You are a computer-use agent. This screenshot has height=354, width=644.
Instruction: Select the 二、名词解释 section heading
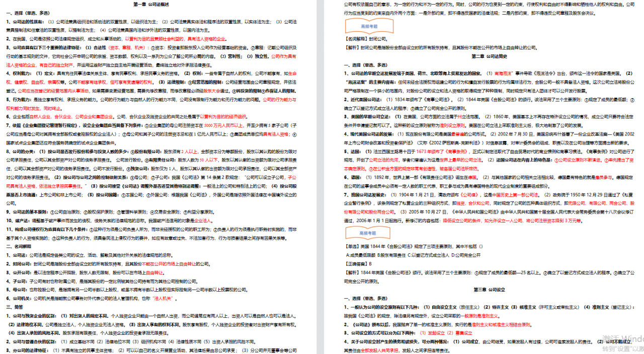coord(19,247)
